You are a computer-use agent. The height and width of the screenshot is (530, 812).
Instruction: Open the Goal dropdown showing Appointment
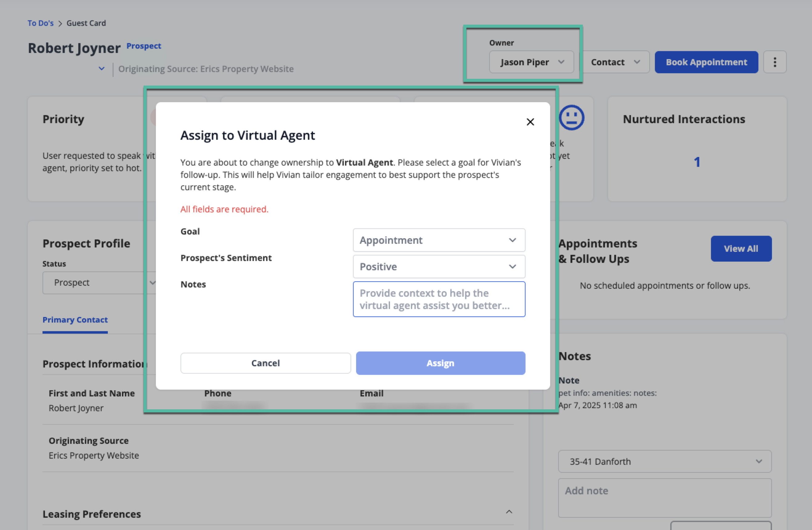tap(439, 240)
